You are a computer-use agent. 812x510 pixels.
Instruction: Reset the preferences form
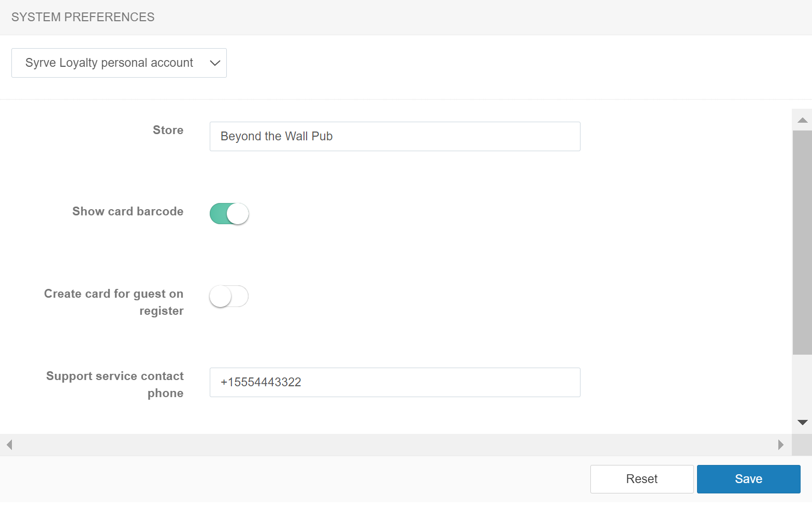coord(642,479)
